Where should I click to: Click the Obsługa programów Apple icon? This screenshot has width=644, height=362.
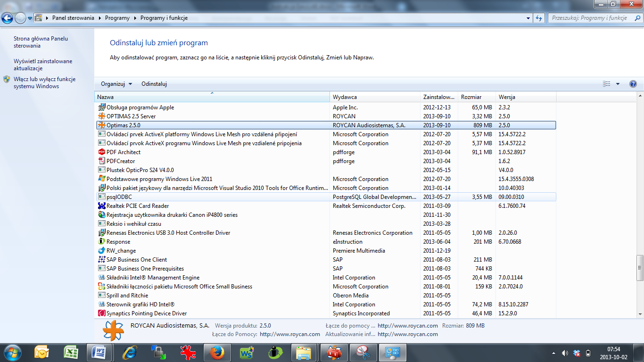[x=101, y=107]
